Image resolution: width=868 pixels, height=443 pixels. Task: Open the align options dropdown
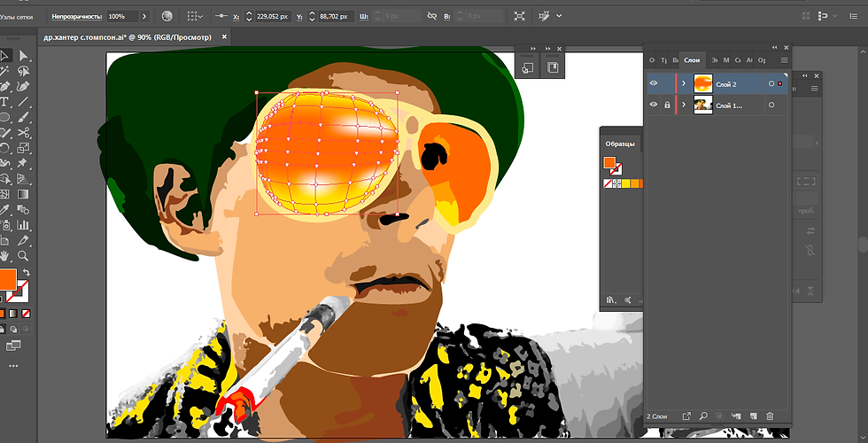point(195,17)
